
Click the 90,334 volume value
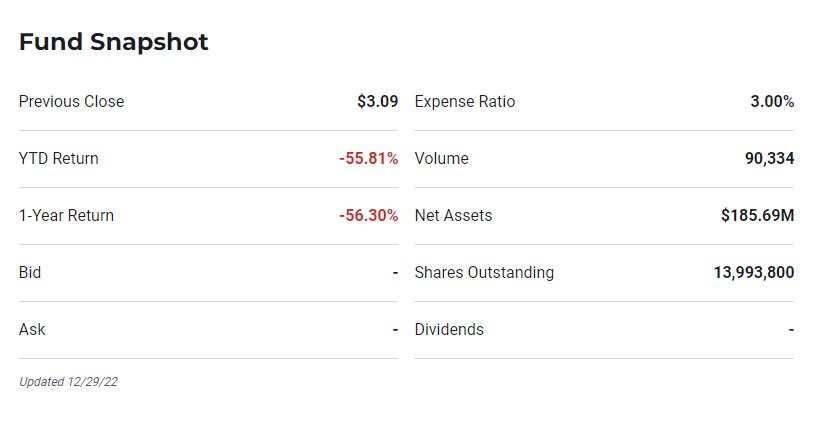coord(770,158)
